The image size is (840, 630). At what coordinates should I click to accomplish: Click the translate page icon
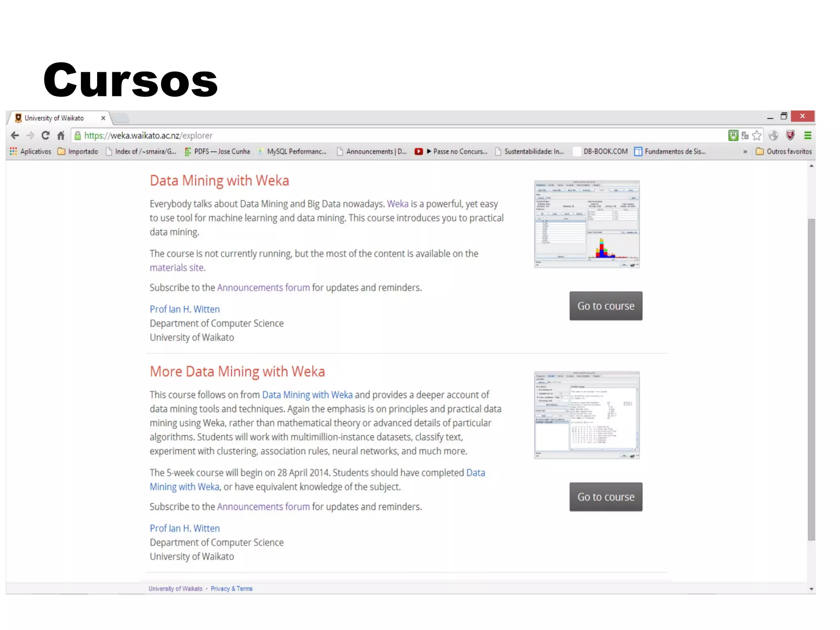point(745,135)
